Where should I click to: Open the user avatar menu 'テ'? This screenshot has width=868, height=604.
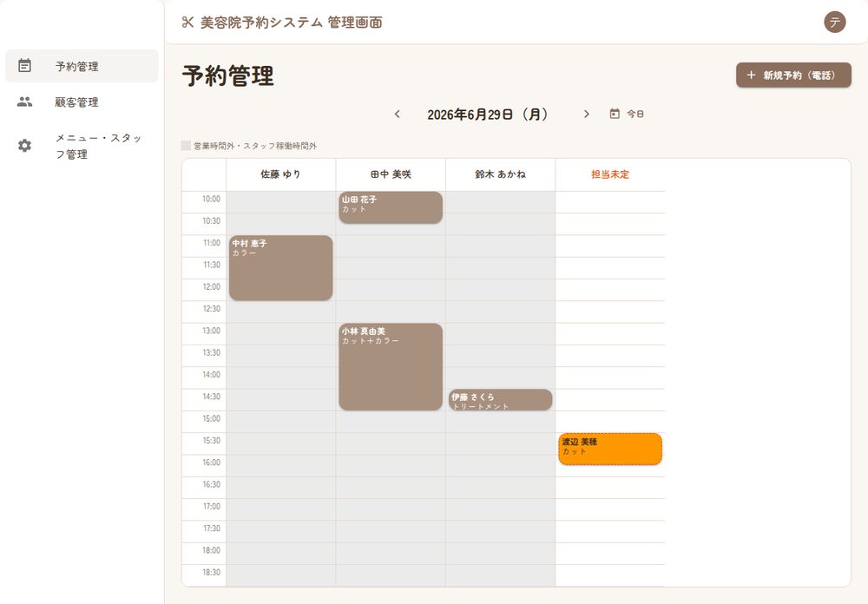[834, 23]
